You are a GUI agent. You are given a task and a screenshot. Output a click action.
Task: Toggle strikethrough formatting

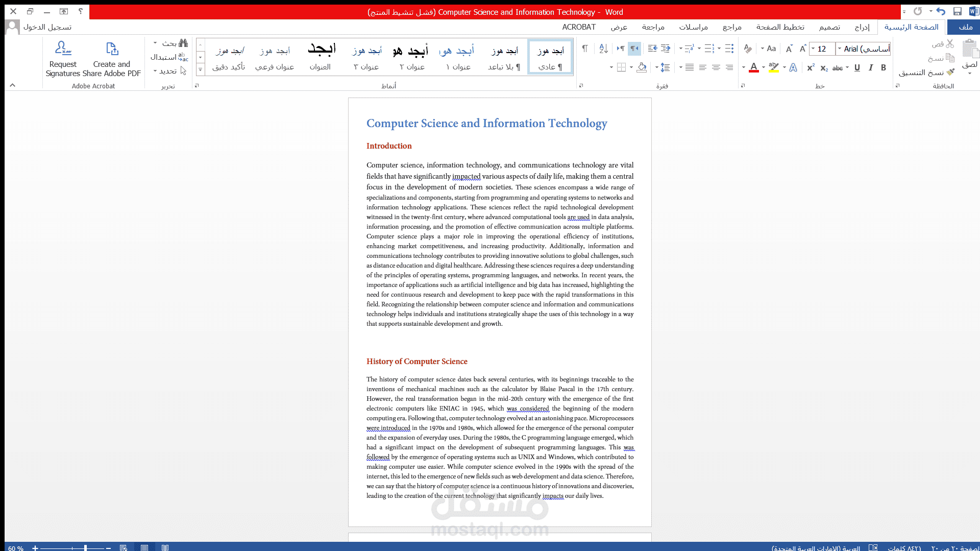pyautogui.click(x=838, y=67)
